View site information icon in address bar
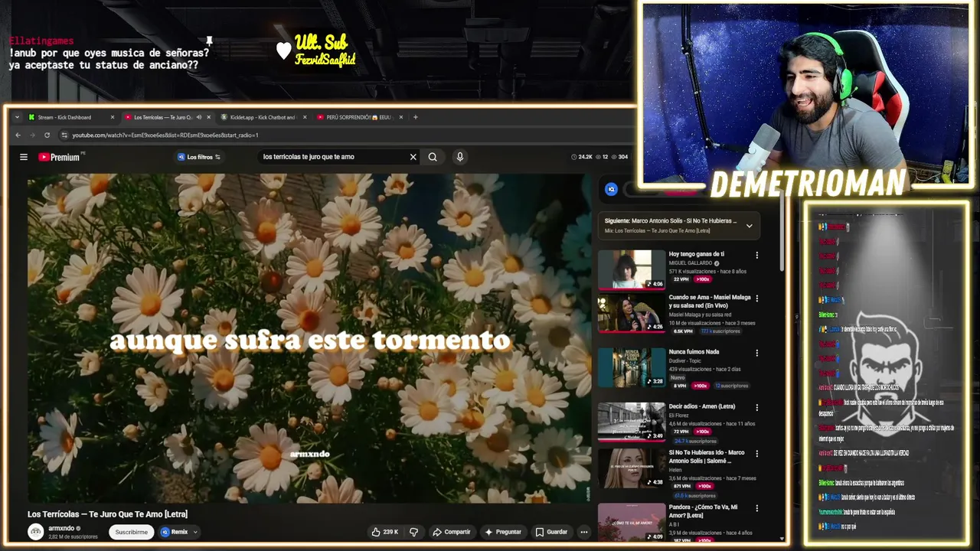980x551 pixels. pyautogui.click(x=64, y=135)
